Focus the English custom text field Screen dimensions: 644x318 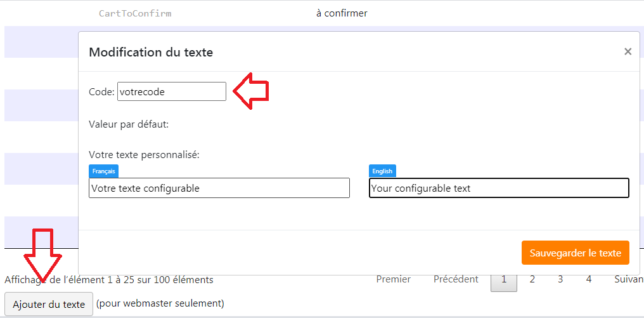click(x=499, y=188)
